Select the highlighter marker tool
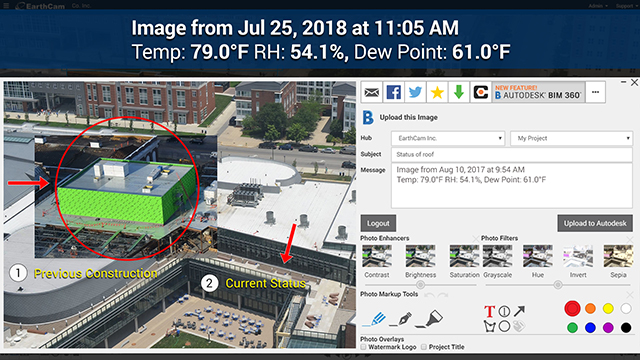 [x=429, y=319]
